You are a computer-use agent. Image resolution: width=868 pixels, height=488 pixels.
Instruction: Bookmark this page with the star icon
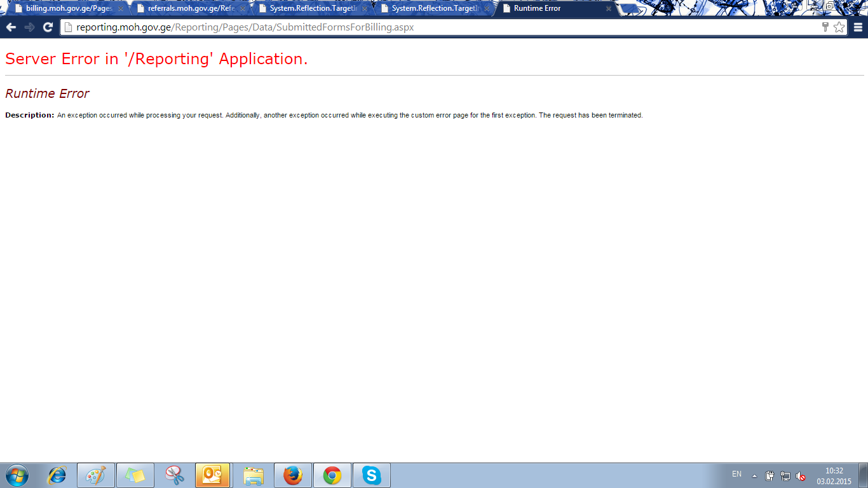pos(839,27)
